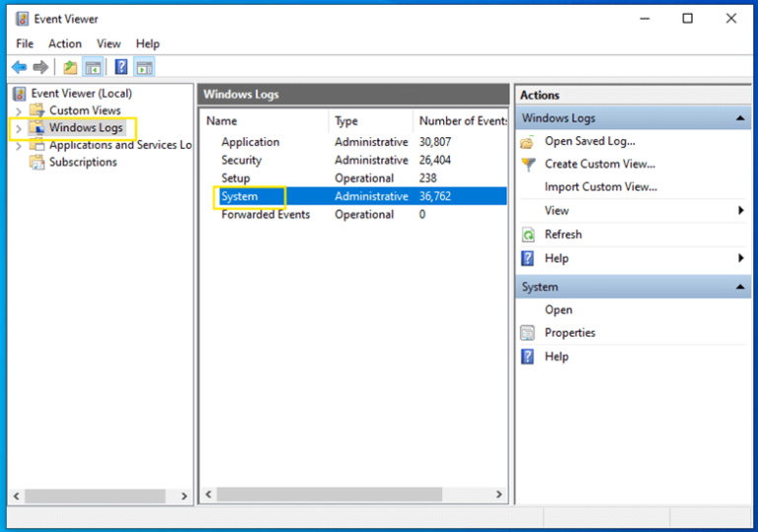This screenshot has width=758, height=532.
Task: Collapse the System actions section
Action: click(x=740, y=287)
